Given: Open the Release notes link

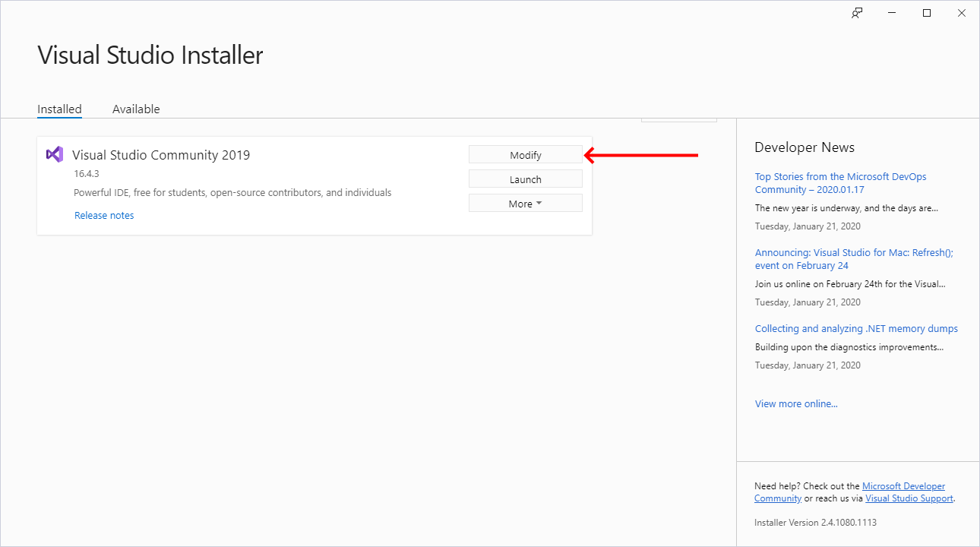Looking at the screenshot, I should pos(104,216).
